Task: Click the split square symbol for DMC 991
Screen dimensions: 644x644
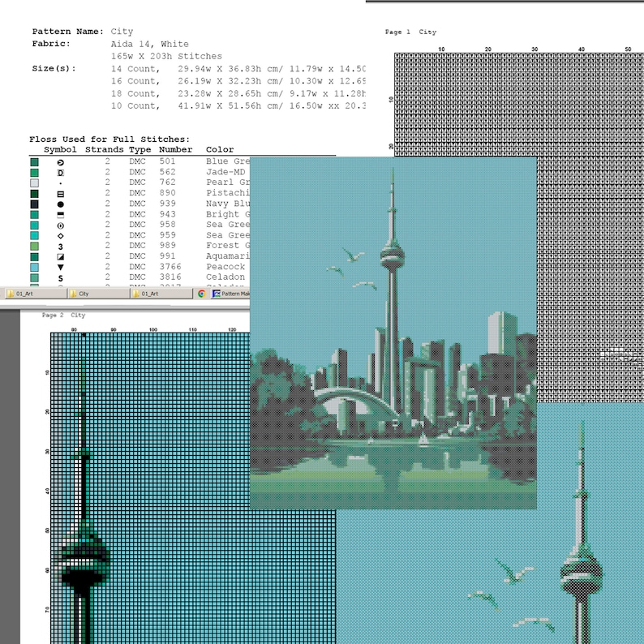Action: pos(60,257)
